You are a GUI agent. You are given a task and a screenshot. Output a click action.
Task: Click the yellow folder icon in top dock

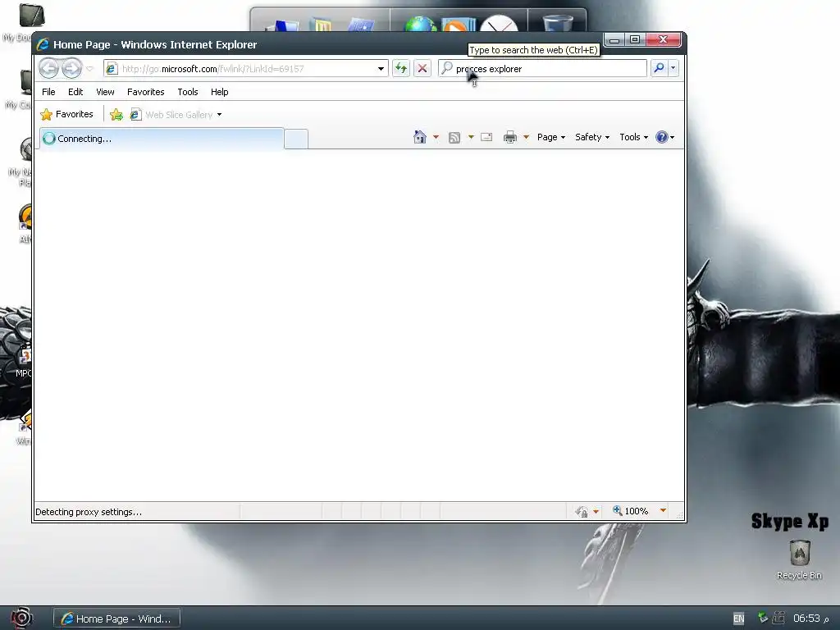[x=321, y=25]
